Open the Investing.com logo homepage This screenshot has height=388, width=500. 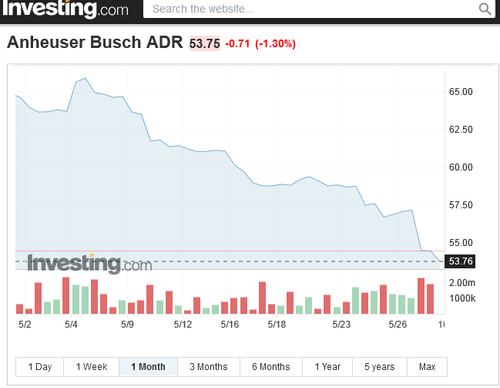pyautogui.click(x=65, y=9)
